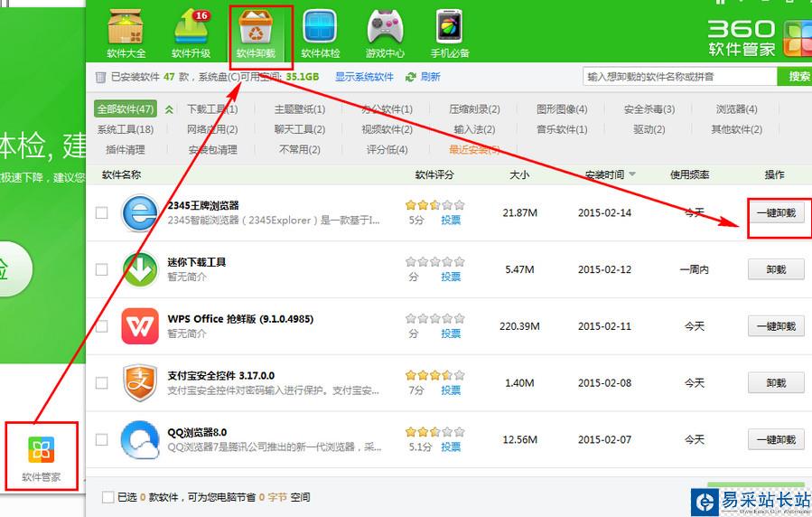Click the green 搜索 search button
The image size is (812, 517).
point(796,77)
